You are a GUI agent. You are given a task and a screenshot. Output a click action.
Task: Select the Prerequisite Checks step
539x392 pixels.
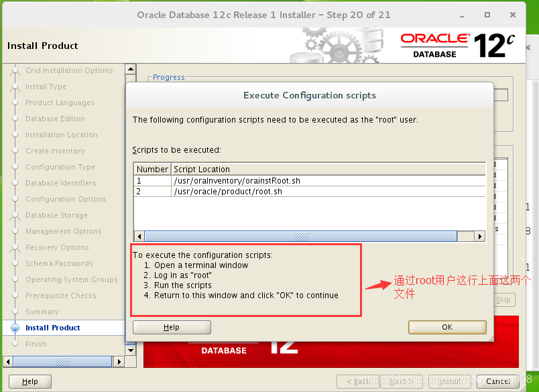(61, 296)
